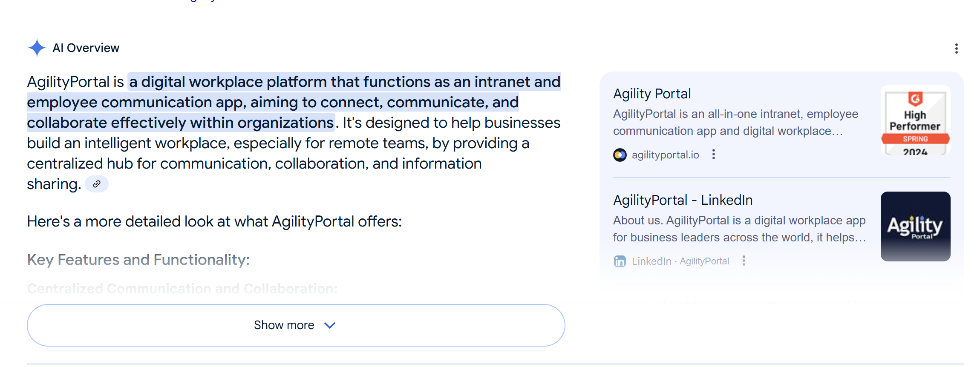Click the AI Overview sparkle icon
This screenshot has height=367, width=980.
tap(37, 48)
